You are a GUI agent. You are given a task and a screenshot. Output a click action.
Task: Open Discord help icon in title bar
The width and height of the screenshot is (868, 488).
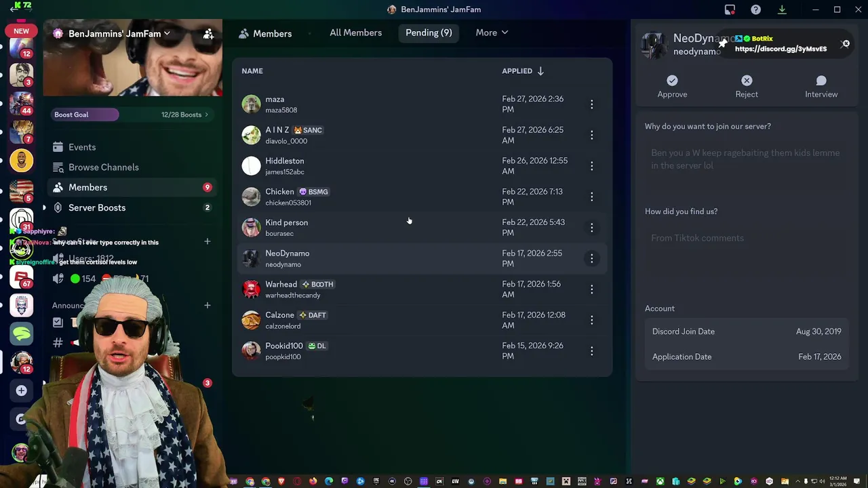pos(755,9)
